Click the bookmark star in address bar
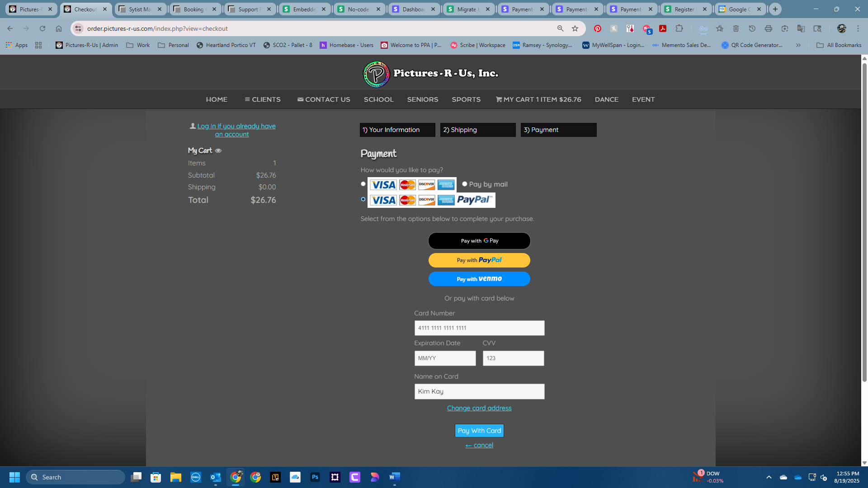Image resolution: width=868 pixels, height=488 pixels. click(x=575, y=28)
